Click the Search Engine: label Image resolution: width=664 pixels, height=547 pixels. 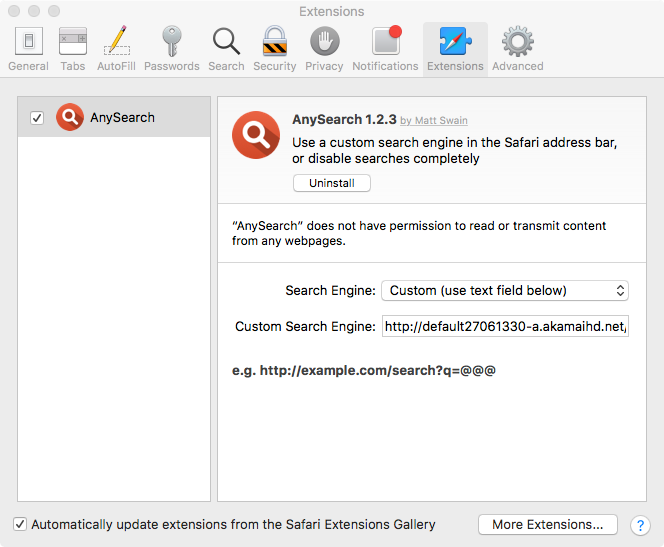pyautogui.click(x=330, y=290)
